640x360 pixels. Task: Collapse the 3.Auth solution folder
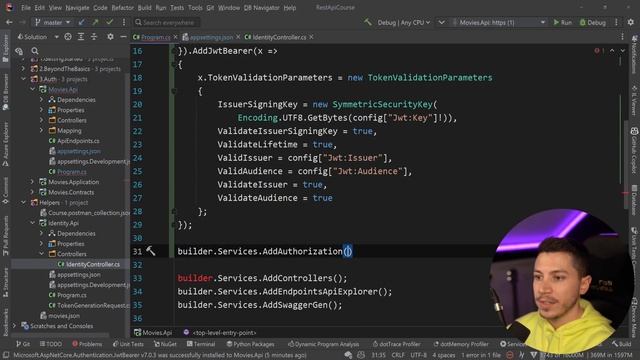tap(23, 79)
